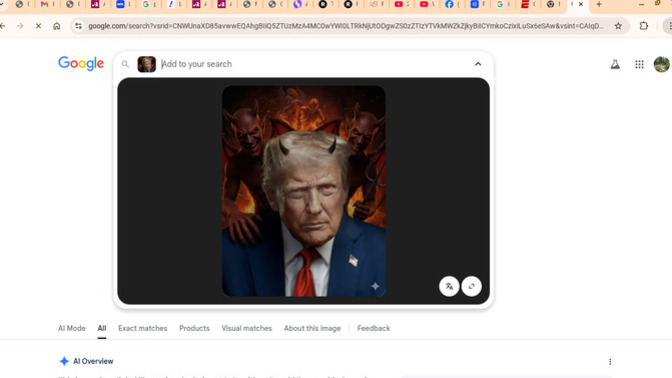The height and width of the screenshot is (378, 672).
Task: Click the small image thumbnail in the search box
Action: pos(147,64)
